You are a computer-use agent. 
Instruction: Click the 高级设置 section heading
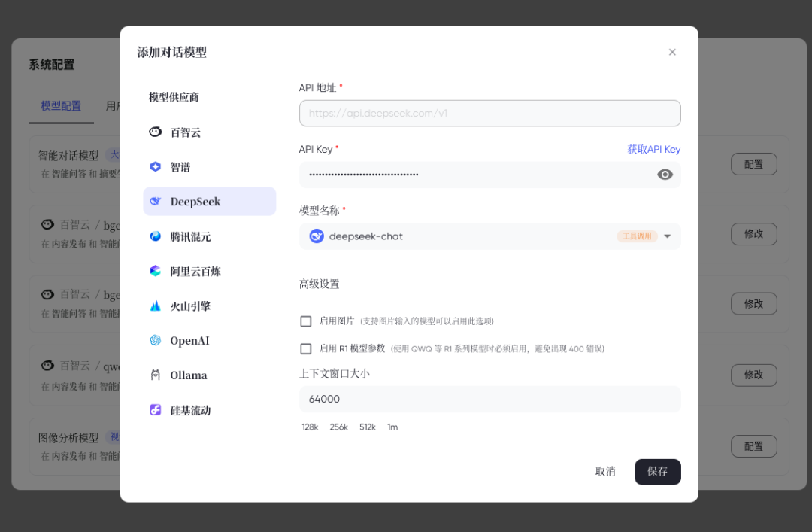(319, 284)
